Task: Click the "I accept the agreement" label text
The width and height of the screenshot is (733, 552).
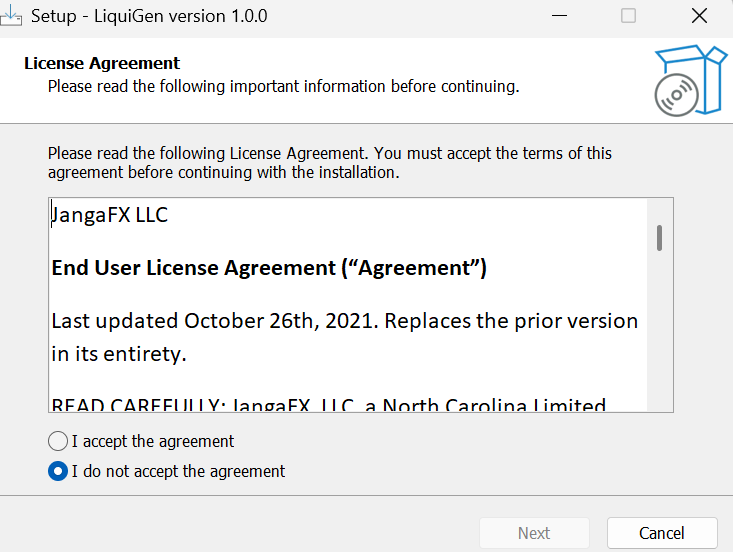Action: tap(152, 441)
